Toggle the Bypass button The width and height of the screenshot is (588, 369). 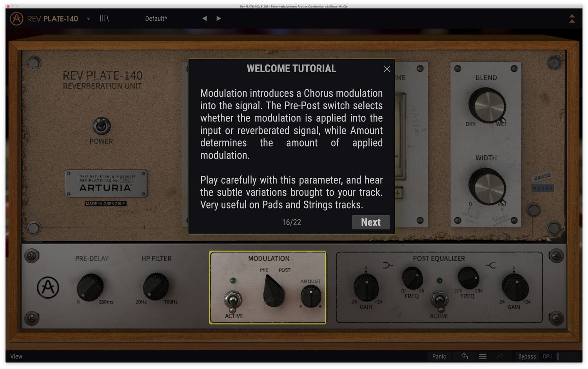pos(527,356)
